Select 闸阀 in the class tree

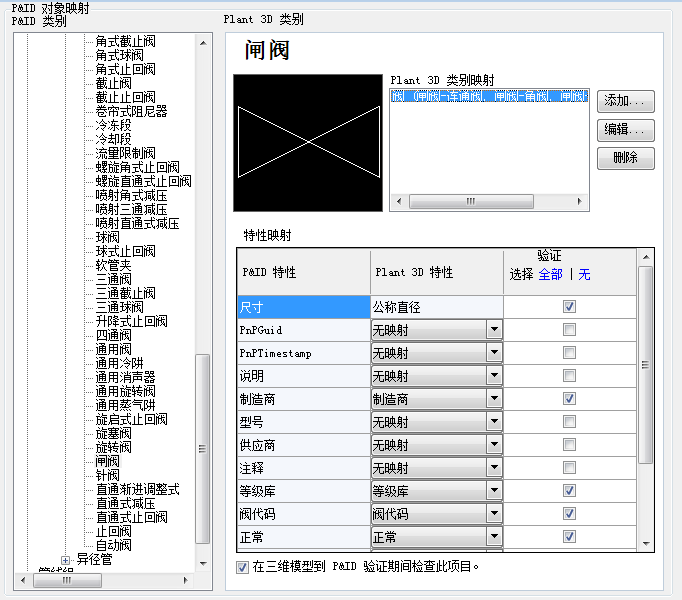coord(107,461)
